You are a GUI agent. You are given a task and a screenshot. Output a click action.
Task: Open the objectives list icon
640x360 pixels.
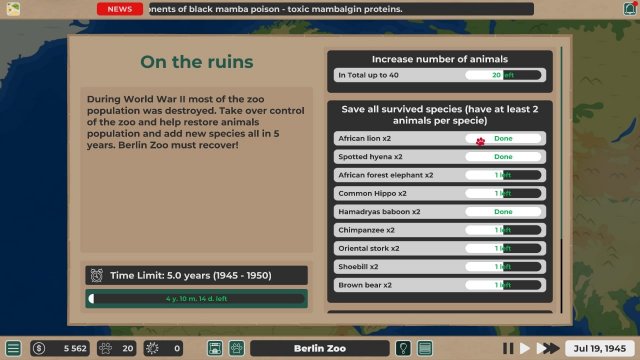(x=425, y=348)
